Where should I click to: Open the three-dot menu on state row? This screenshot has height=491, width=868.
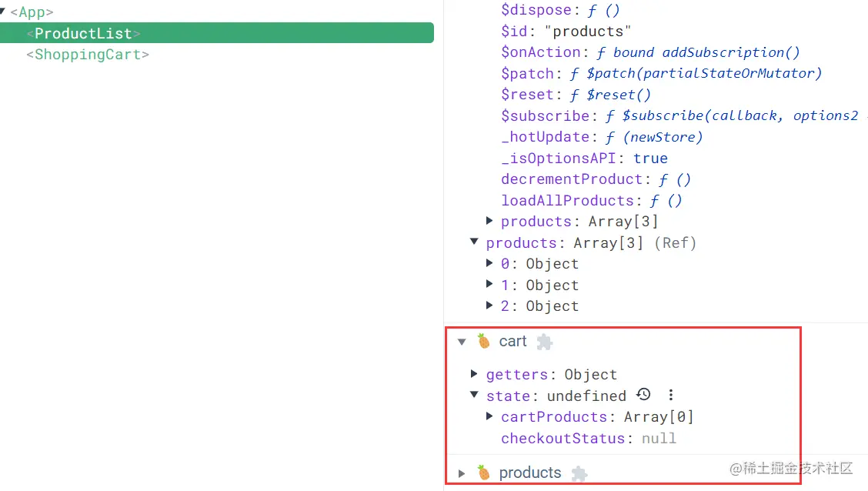[671, 395]
